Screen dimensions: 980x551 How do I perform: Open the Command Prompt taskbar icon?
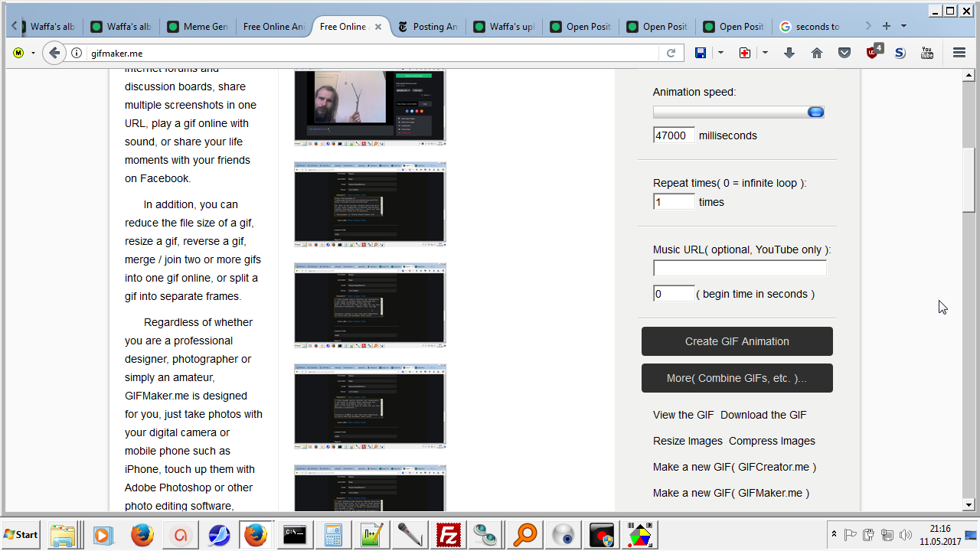tap(295, 534)
